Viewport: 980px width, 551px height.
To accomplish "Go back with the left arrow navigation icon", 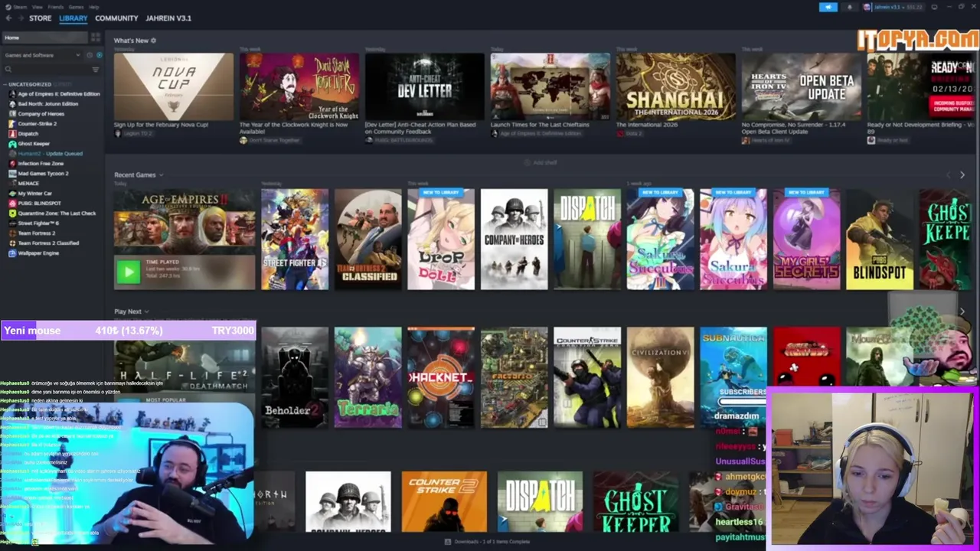I will [x=8, y=18].
